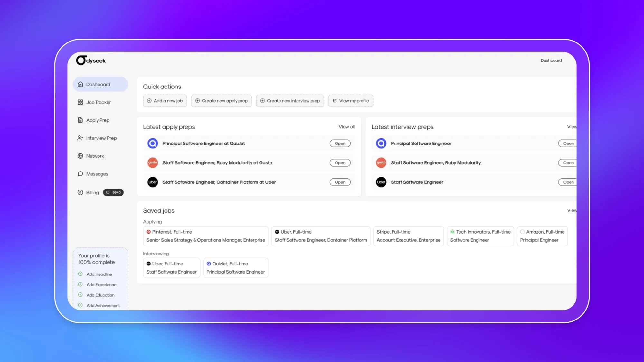
Task: Select the Interview Prep sidebar icon
Action: coord(80,138)
